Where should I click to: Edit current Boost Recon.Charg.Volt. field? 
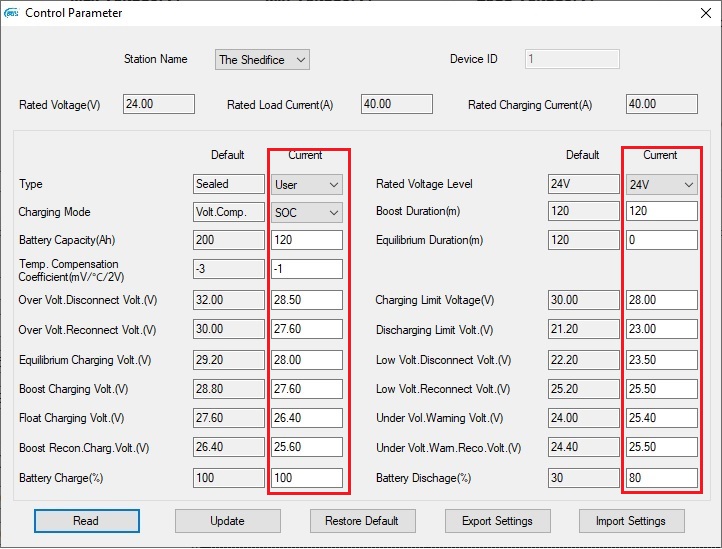(307, 447)
